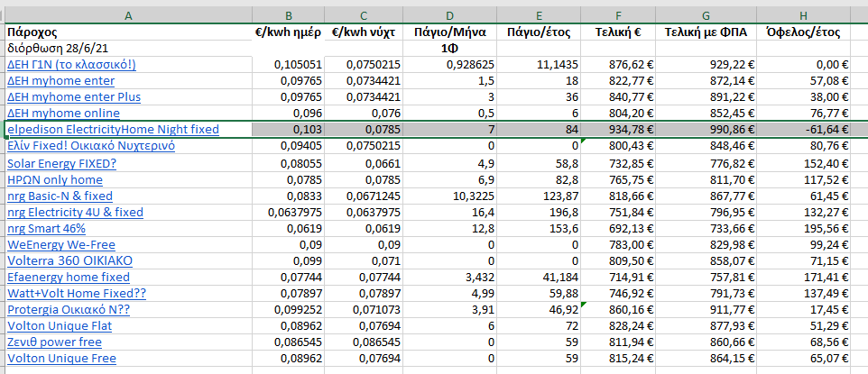Select the €/kwh νύχτ header cell
Viewport: 868px width, 374px height.
pyautogui.click(x=363, y=32)
